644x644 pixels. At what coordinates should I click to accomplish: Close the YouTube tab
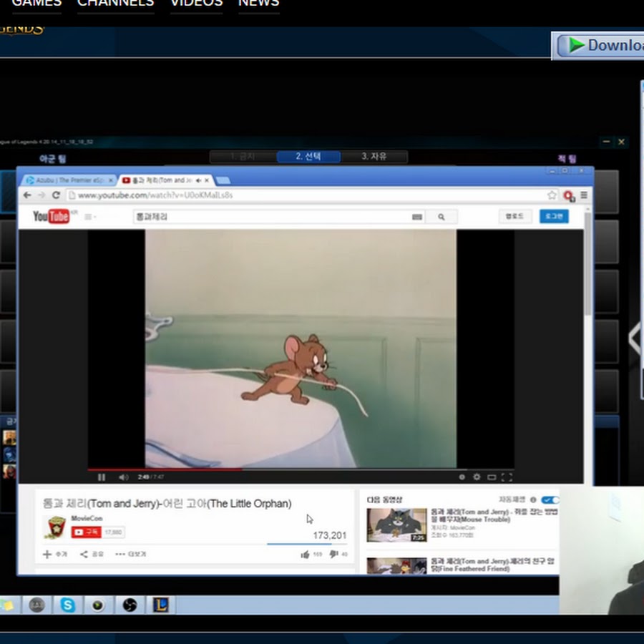[207, 180]
